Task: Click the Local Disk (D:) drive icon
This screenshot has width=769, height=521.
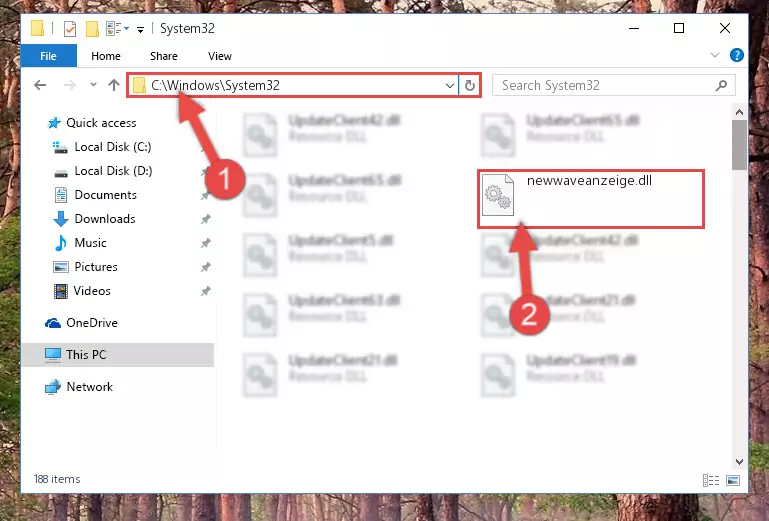Action: 61,173
